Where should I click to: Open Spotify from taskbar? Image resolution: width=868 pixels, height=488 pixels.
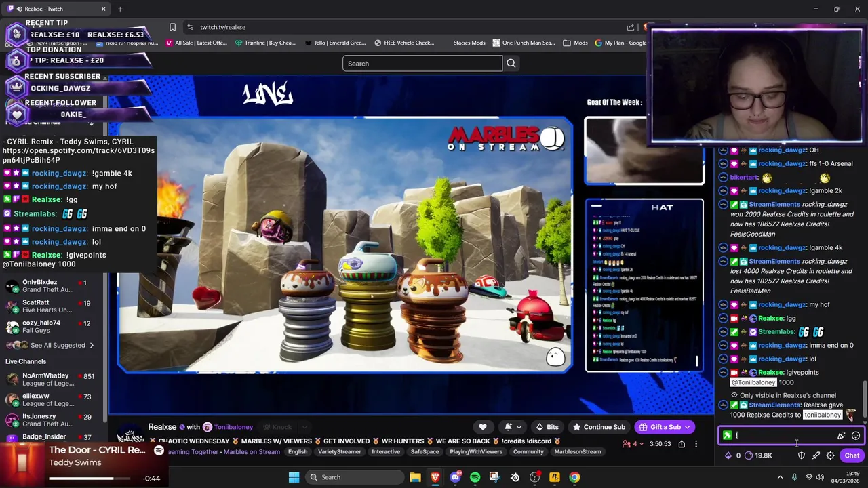coord(475,477)
